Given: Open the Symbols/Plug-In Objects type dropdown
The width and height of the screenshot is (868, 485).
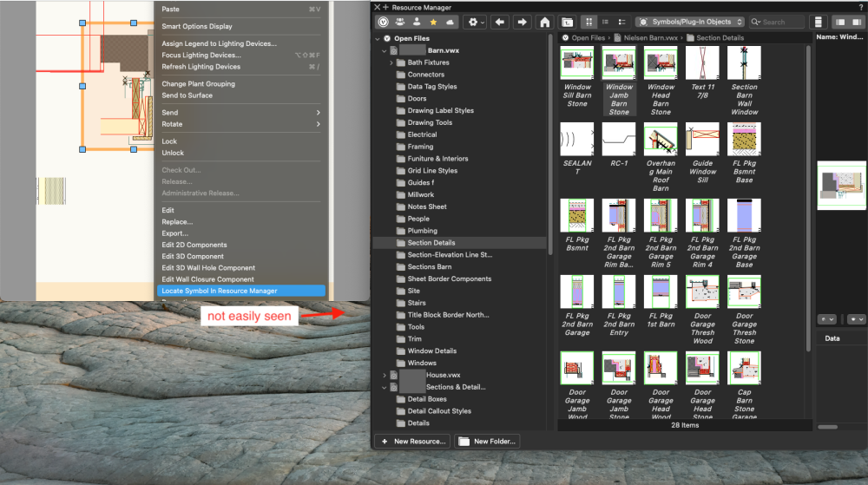Looking at the screenshot, I should point(690,22).
